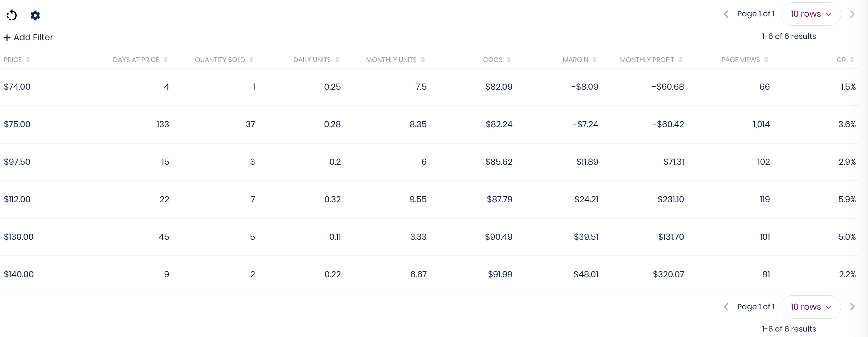This screenshot has width=868, height=337.
Task: Sort by MARGIN column arrows
Action: click(x=595, y=60)
